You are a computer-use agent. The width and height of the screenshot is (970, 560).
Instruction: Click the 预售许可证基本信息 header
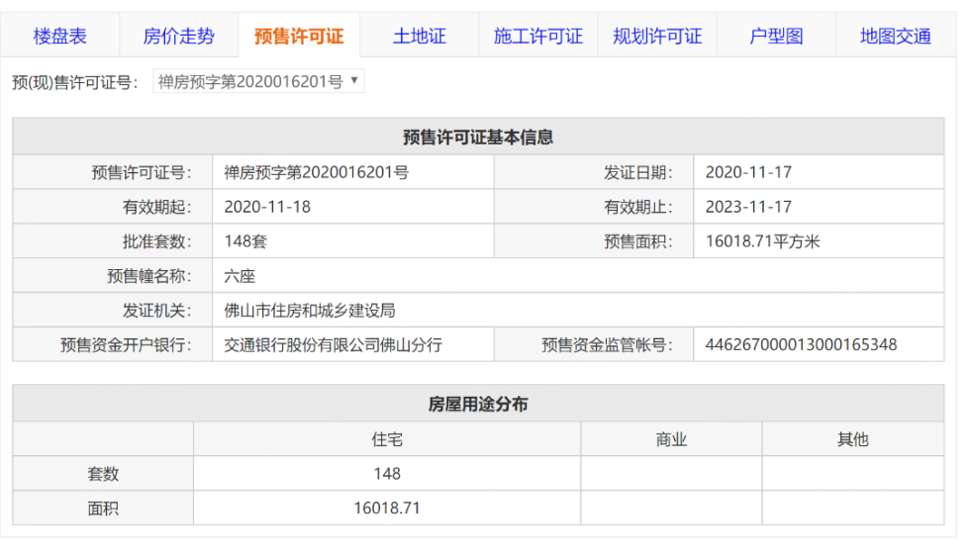click(478, 137)
